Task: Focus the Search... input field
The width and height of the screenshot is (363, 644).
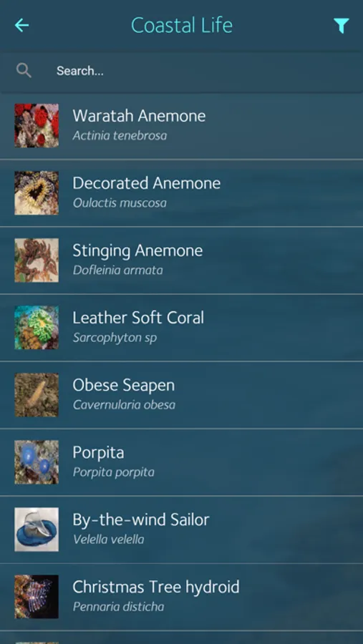Action: 181,71
